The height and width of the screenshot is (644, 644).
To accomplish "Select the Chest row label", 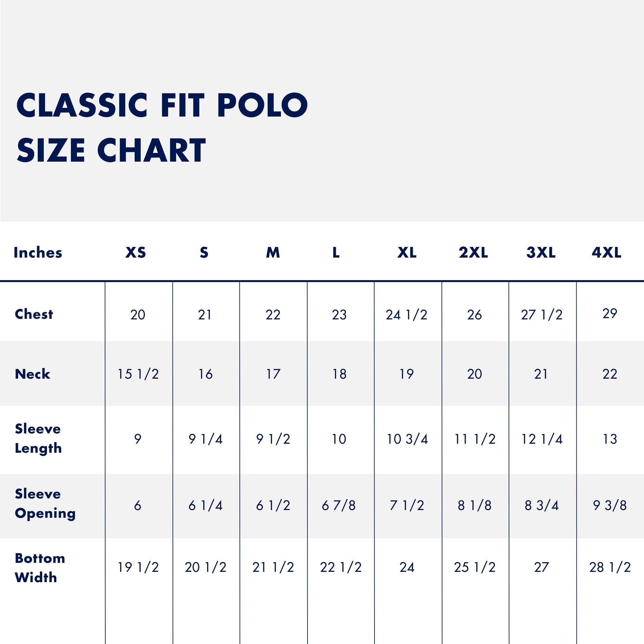I will pyautogui.click(x=34, y=314).
